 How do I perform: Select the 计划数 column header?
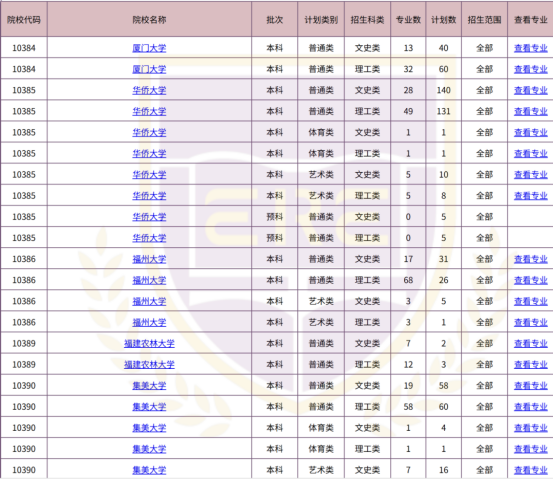coord(444,20)
